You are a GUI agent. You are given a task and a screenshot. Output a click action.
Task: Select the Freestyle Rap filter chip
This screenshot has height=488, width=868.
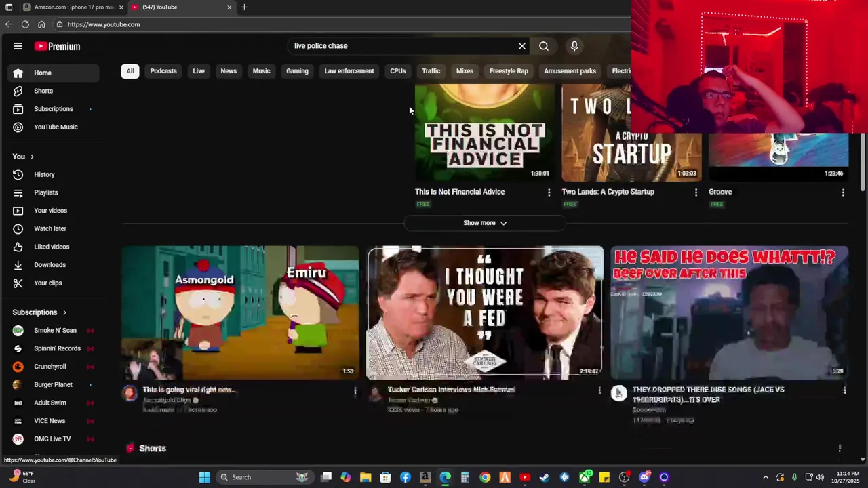pos(509,71)
